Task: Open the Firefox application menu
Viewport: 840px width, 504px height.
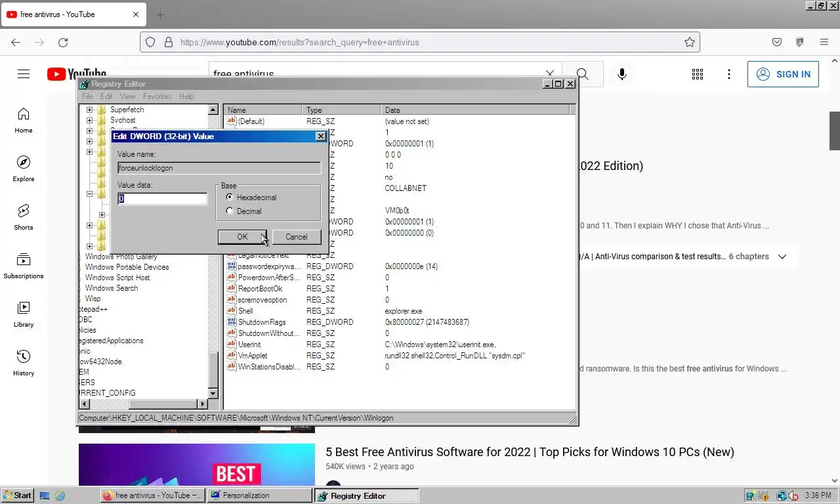Action: tap(824, 42)
